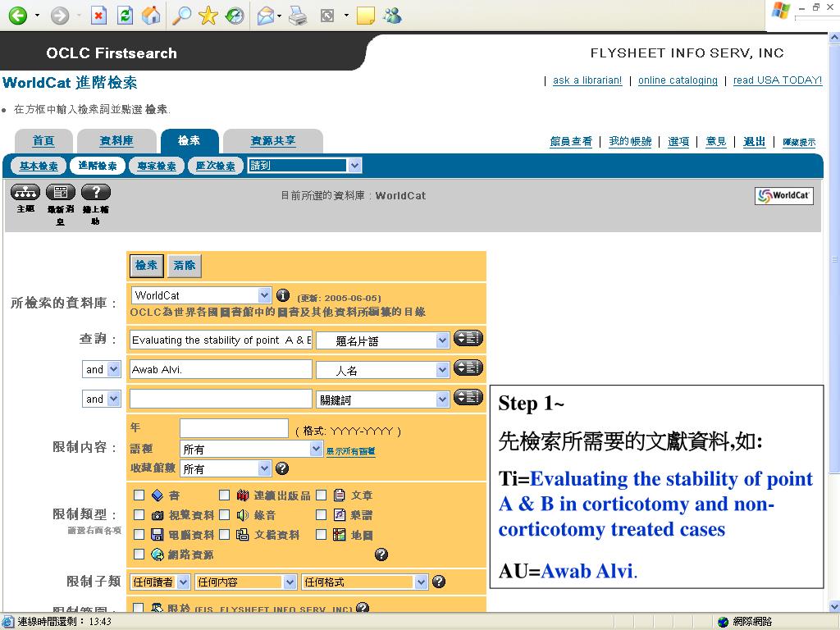Select the Basic Search sub-tab

coord(39,166)
